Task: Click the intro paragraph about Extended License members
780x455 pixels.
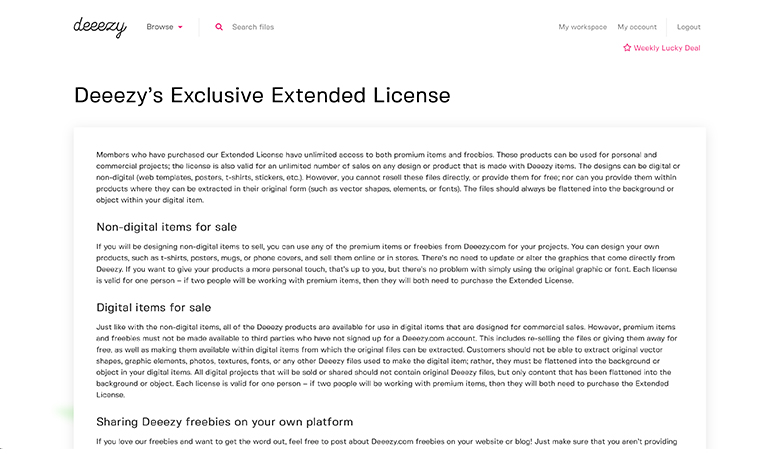Action: 388,178
